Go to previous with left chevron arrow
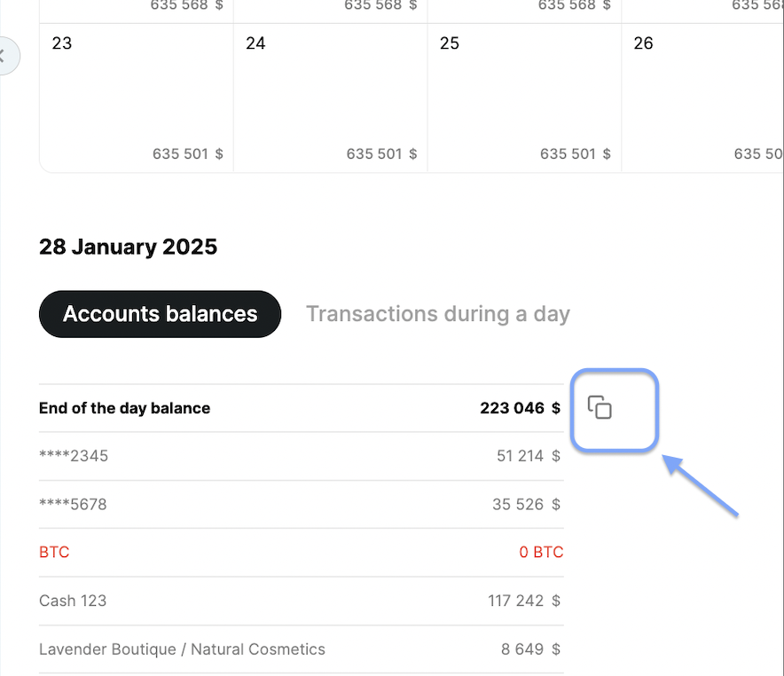 click(6, 56)
